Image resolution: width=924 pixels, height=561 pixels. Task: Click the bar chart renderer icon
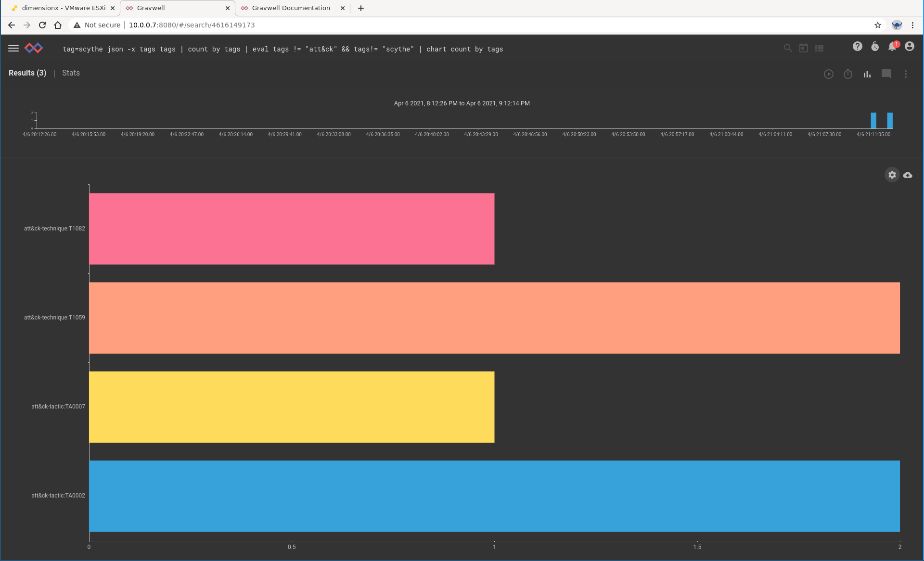coord(867,74)
